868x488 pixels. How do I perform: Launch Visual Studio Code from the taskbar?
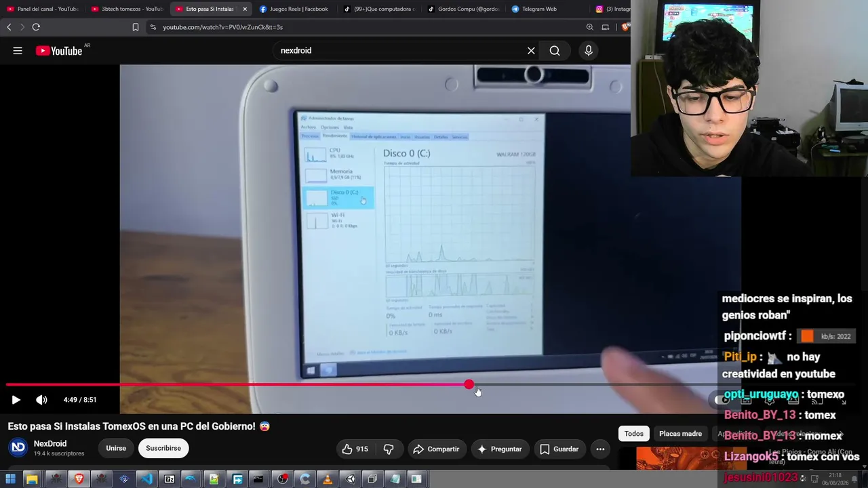coord(146,479)
